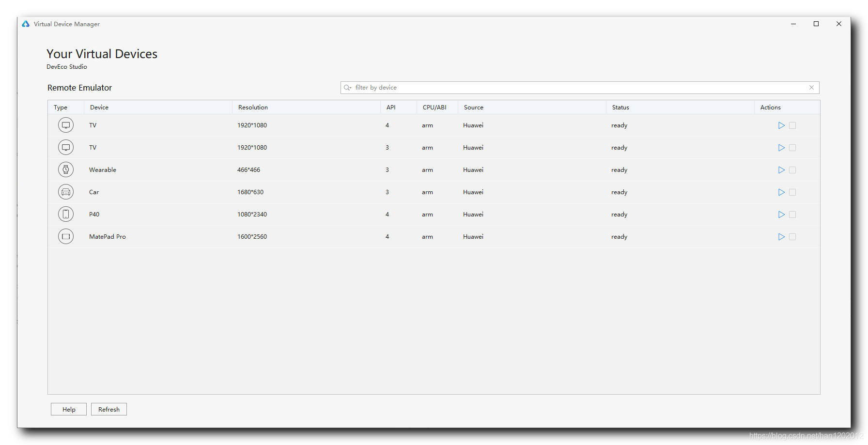Start the Car emulator with play icon
The image size is (868, 445).
click(x=781, y=192)
